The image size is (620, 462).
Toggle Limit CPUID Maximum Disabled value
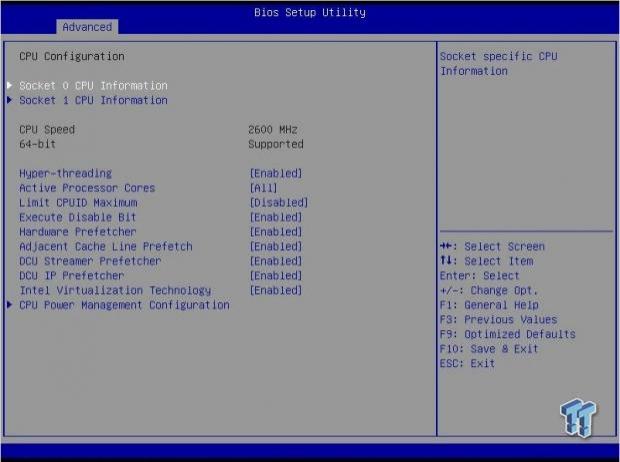click(x=278, y=203)
